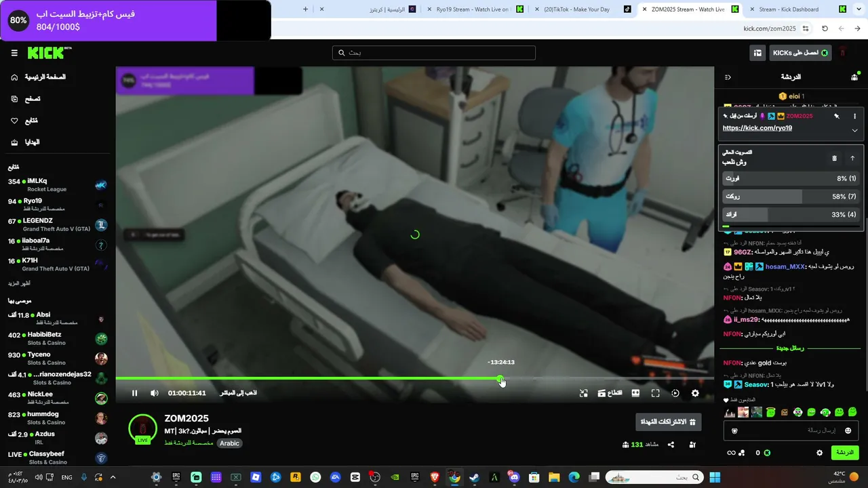
Task: Click the chat message input field
Action: (x=791, y=430)
